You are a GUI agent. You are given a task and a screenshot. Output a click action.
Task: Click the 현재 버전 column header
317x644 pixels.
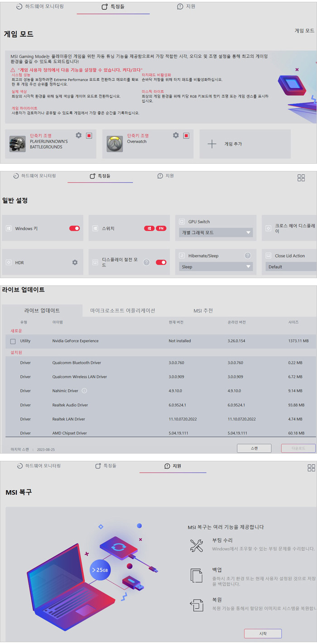[176, 322]
